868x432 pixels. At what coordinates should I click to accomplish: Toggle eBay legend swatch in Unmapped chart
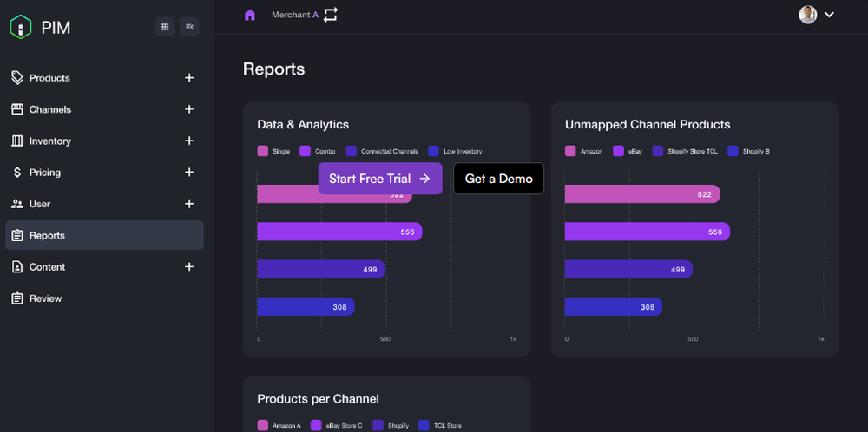(x=618, y=151)
